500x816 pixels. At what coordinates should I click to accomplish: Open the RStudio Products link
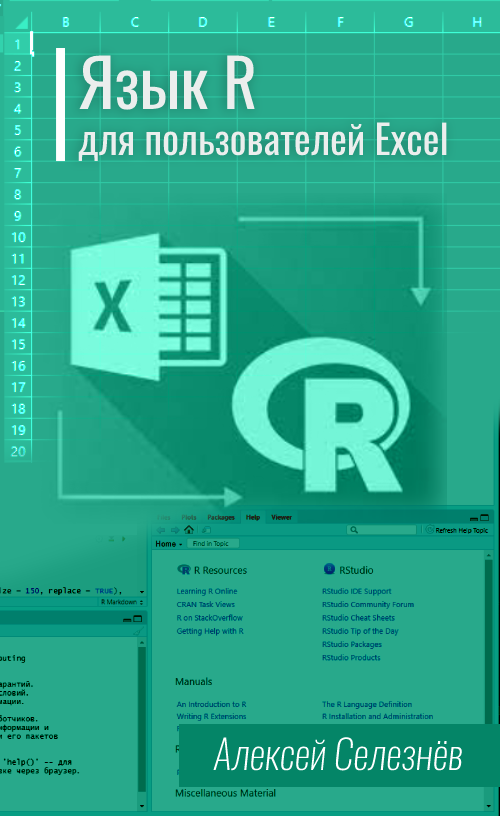(x=351, y=657)
